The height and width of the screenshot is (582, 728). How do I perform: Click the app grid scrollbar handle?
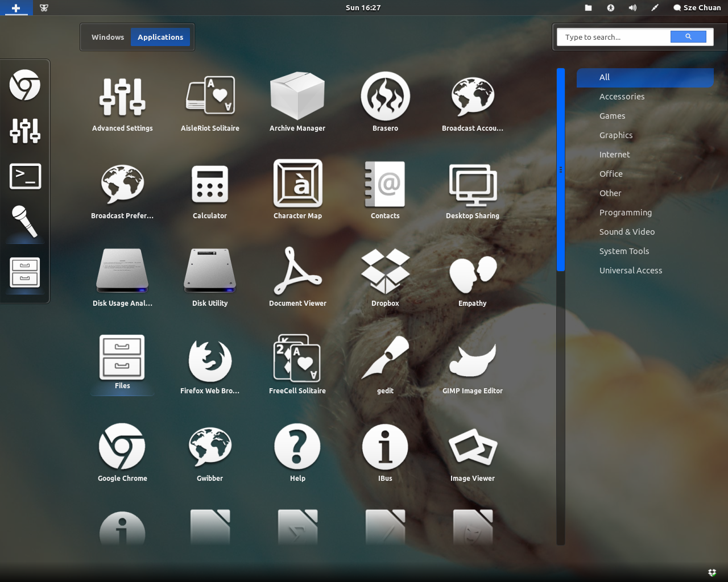point(561,169)
